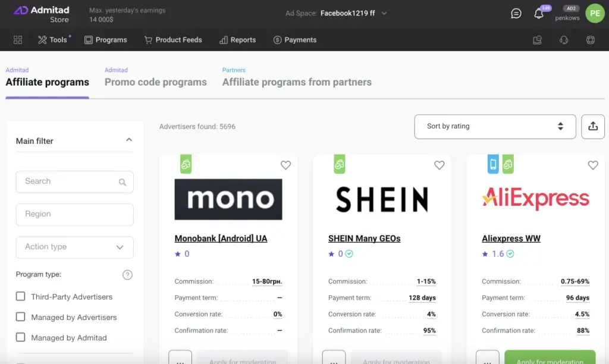The width and height of the screenshot is (609, 364).
Task: Open the Product Feeds menu
Action: pyautogui.click(x=173, y=40)
